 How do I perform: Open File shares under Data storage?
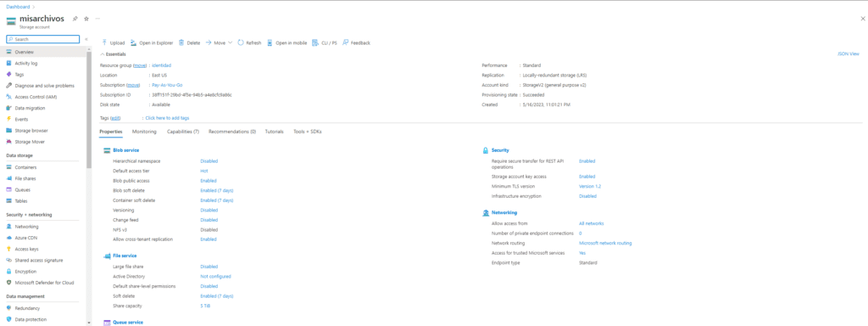click(25, 178)
